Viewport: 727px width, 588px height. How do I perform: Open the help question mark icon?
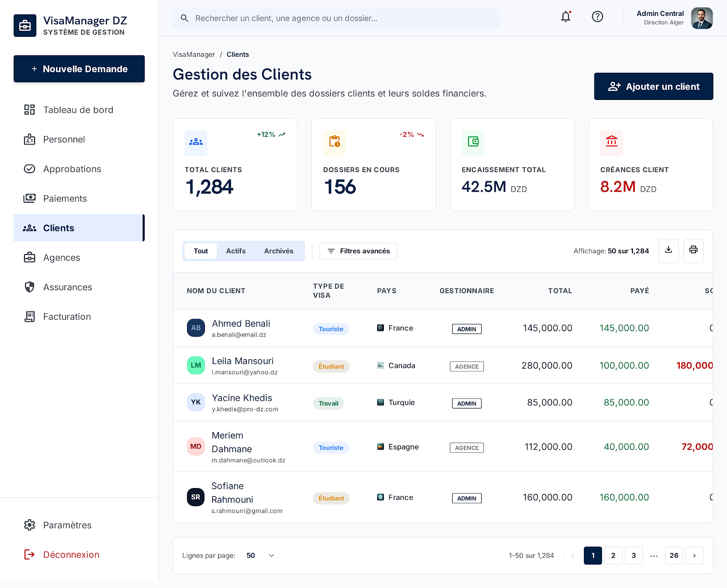pyautogui.click(x=598, y=17)
